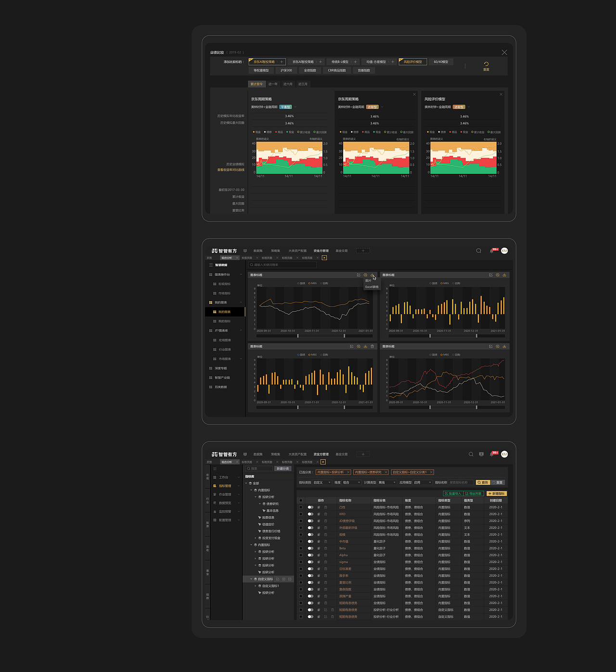
Task: Open search magnifier in the 智慧数据 charts window header
Action: (x=478, y=251)
